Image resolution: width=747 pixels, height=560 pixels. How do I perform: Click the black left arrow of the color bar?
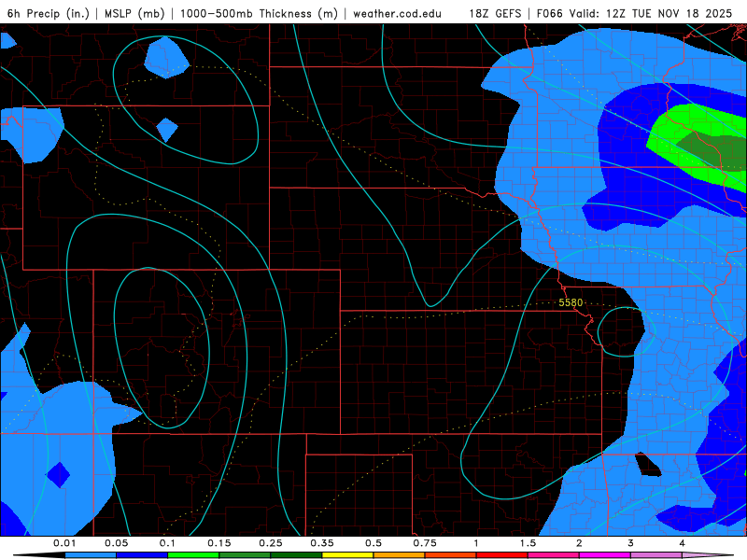tap(39, 555)
